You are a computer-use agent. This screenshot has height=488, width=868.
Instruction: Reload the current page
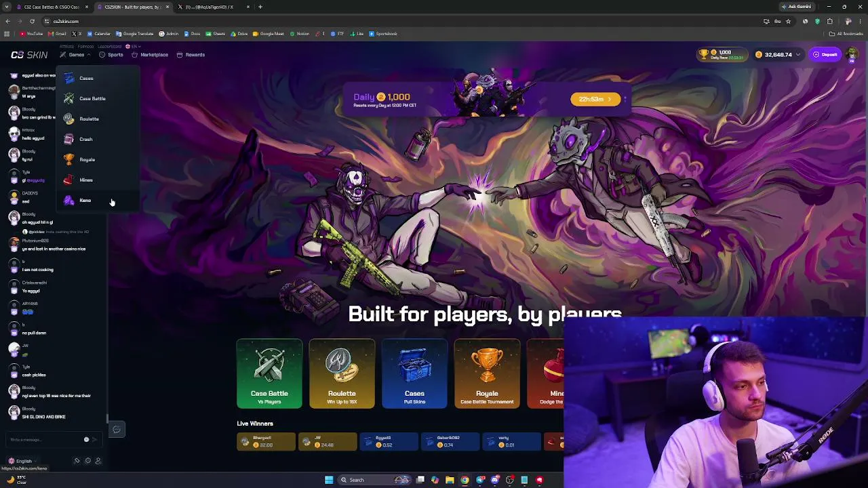(32, 21)
